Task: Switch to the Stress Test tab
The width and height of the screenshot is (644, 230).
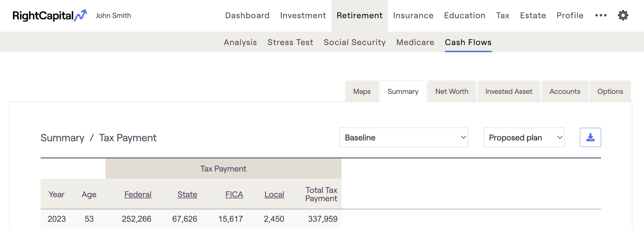Action: pos(290,43)
